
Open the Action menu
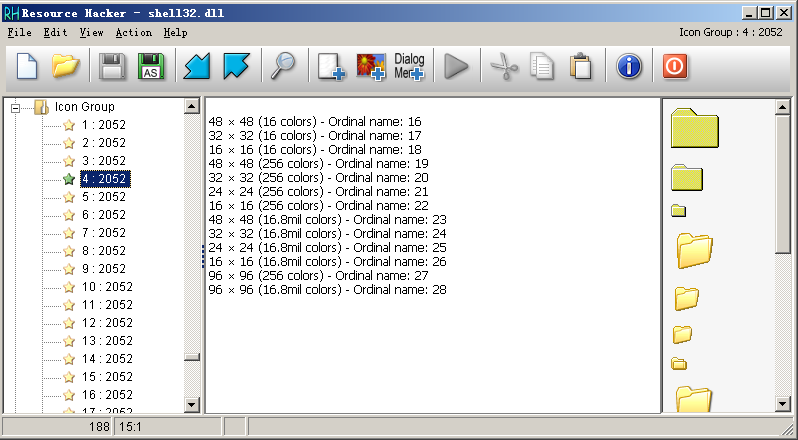133,33
